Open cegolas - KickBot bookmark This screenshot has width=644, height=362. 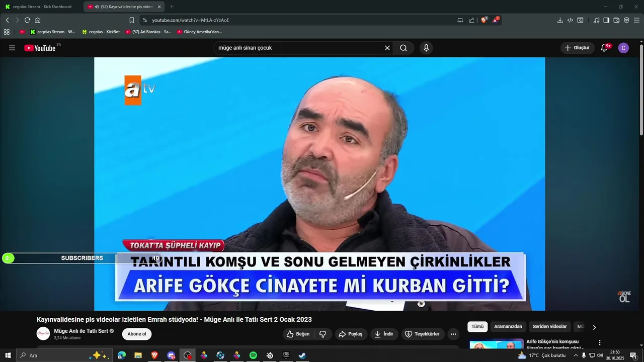pyautogui.click(x=101, y=32)
